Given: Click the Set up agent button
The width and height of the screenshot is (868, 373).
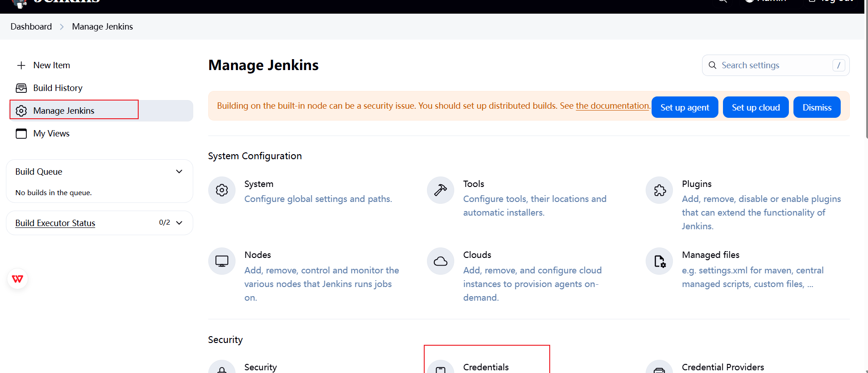Looking at the screenshot, I should click(x=685, y=107).
